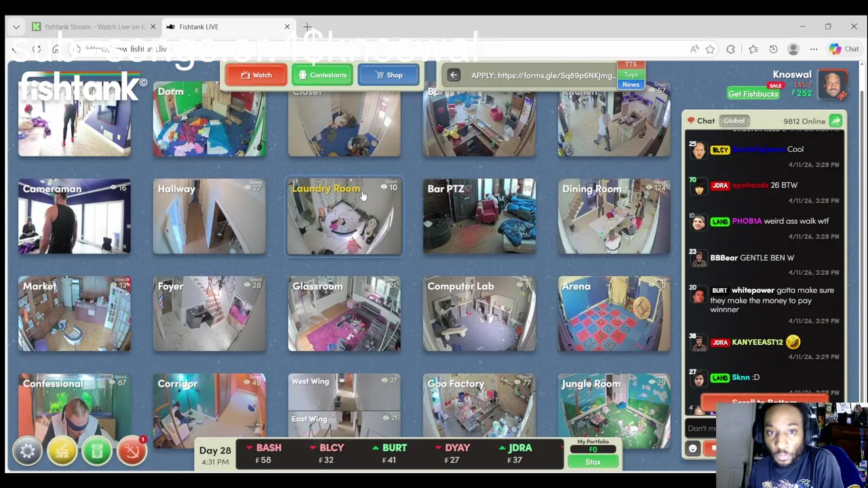Screen dimensions: 868x488
Task: Open browser favorites list icon
Action: coord(753,49)
